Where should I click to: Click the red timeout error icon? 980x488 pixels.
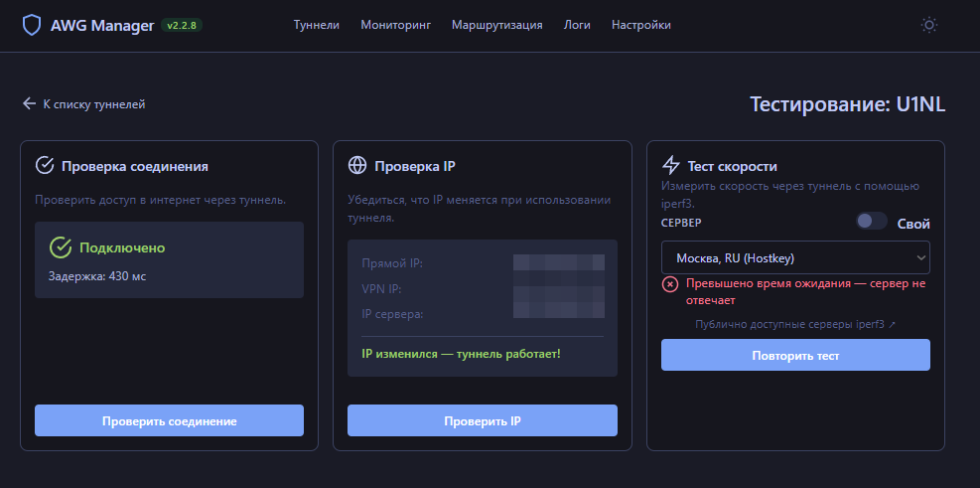[670, 284]
